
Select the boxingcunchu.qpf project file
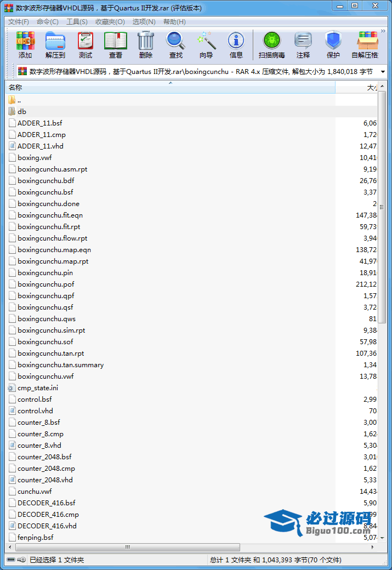coord(45,295)
